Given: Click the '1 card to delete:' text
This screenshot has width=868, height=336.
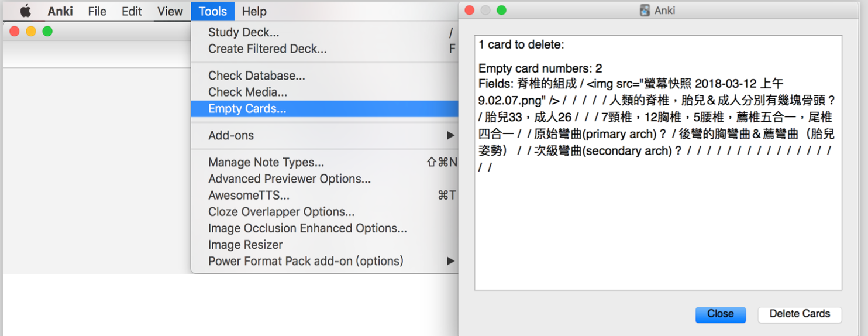Looking at the screenshot, I should click(x=521, y=44).
